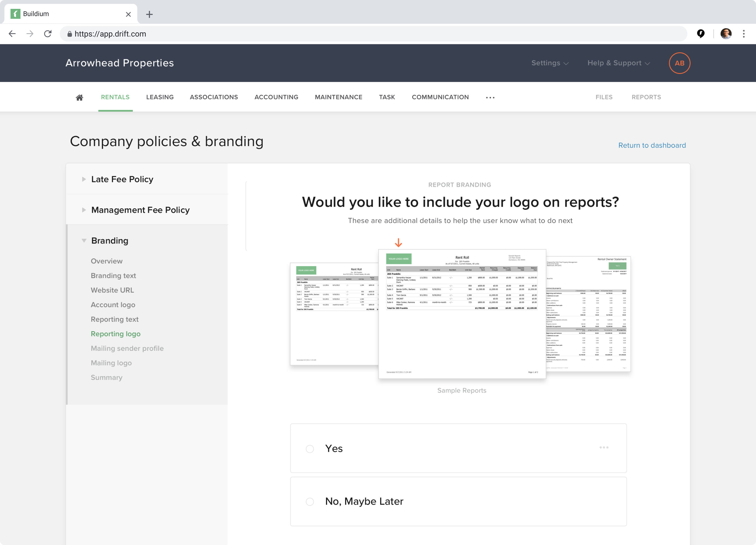Open the Help & Support dropdown
This screenshot has width=756, height=545.
618,63
